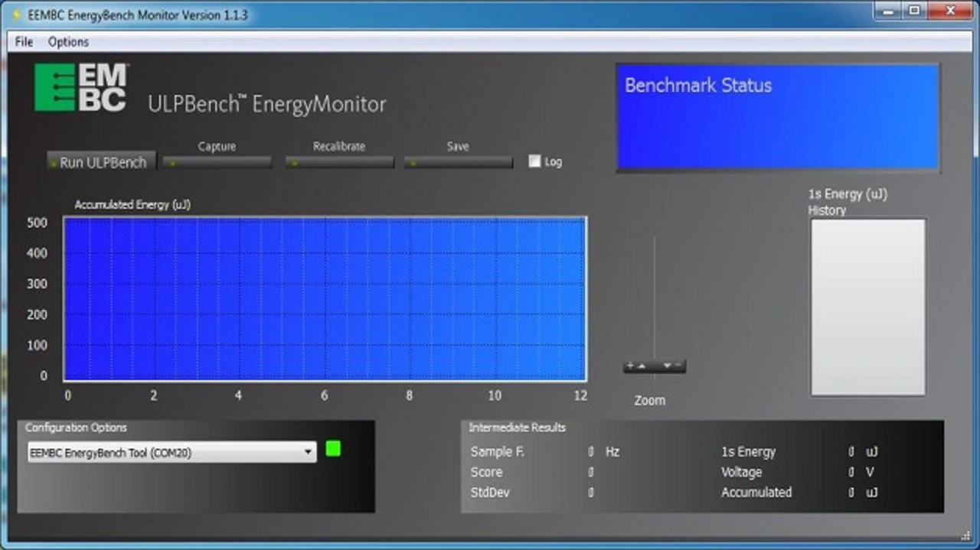Enable the Log checkbox

(535, 161)
